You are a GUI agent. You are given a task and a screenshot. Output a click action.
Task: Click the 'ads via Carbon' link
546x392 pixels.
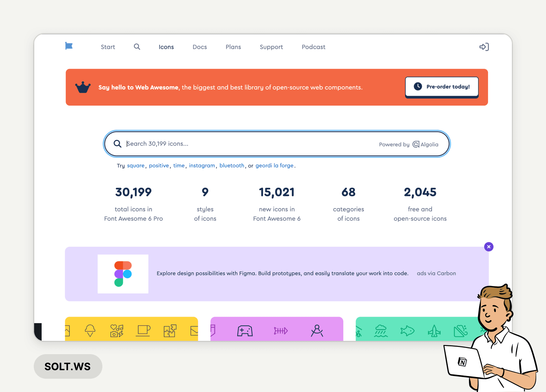(x=436, y=273)
